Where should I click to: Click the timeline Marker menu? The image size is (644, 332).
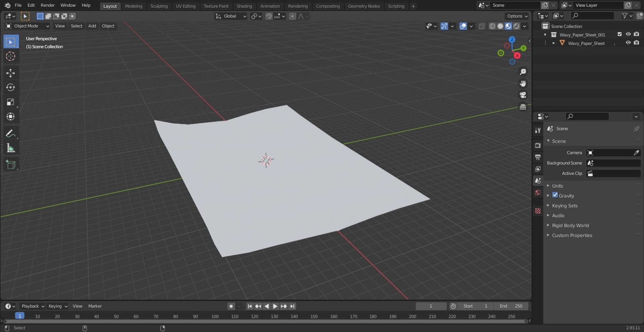(x=95, y=306)
